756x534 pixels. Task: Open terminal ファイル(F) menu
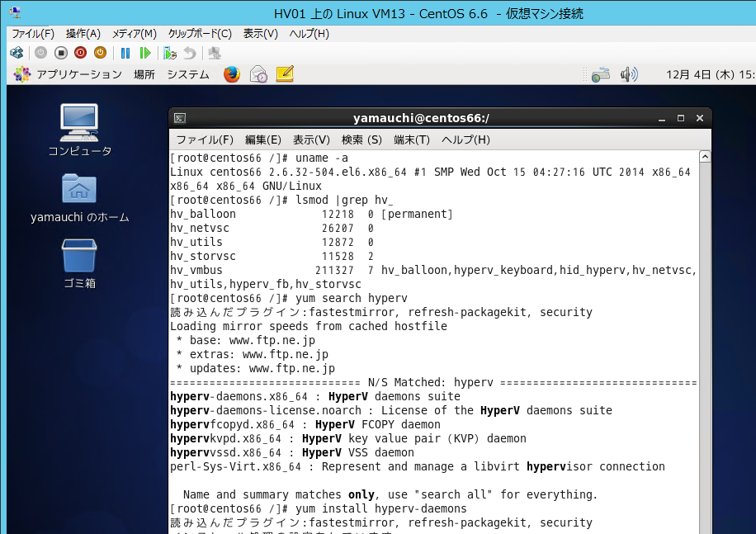click(205, 139)
